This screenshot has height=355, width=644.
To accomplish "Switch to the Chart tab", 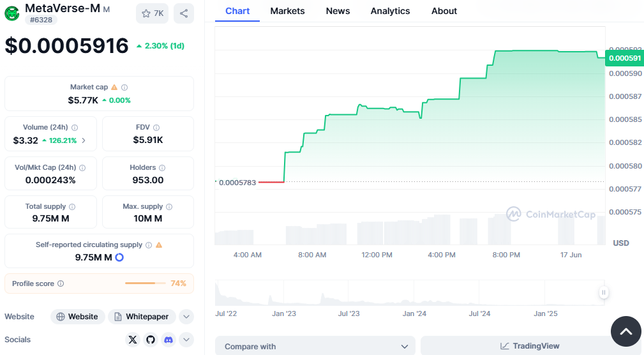I will pyautogui.click(x=237, y=11).
